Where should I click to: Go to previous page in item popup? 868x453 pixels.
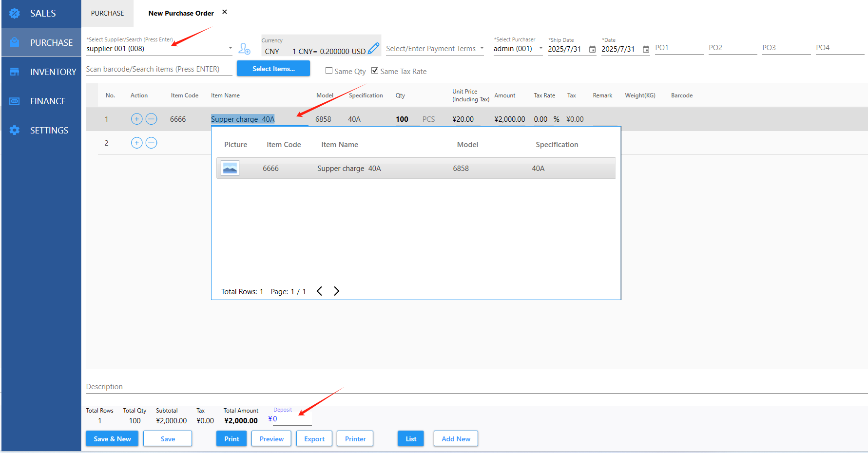(x=319, y=291)
